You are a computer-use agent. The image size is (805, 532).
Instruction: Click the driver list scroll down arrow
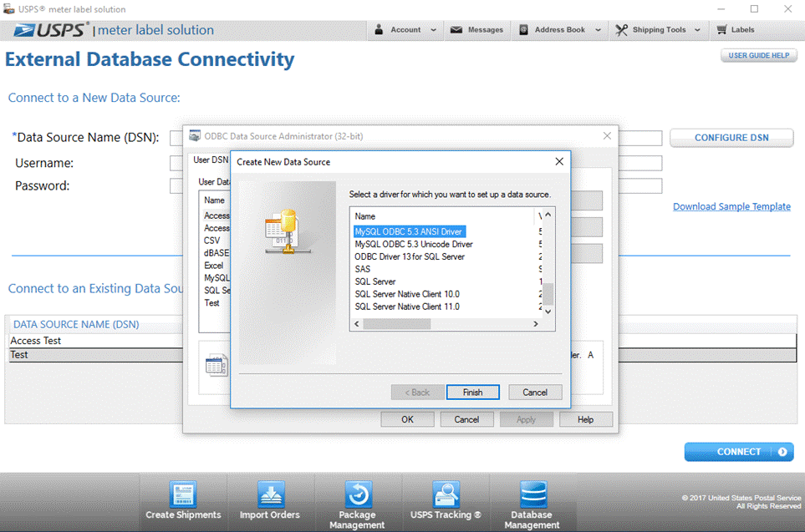click(548, 312)
